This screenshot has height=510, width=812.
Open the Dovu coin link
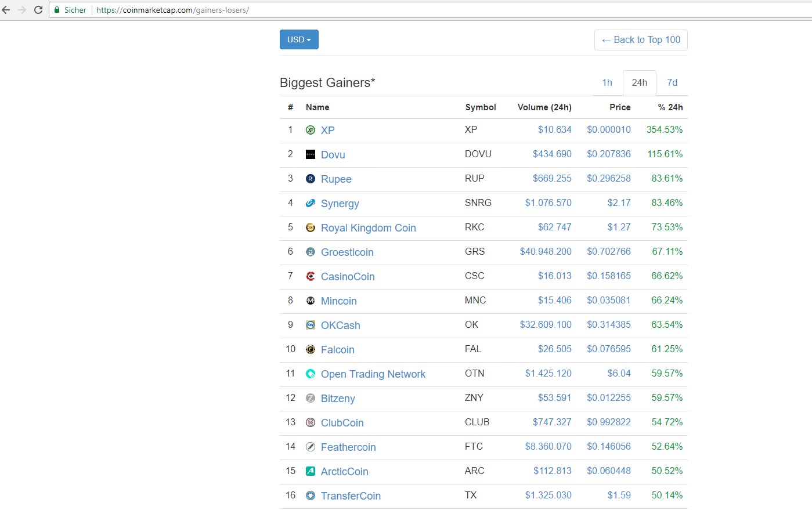tap(333, 154)
